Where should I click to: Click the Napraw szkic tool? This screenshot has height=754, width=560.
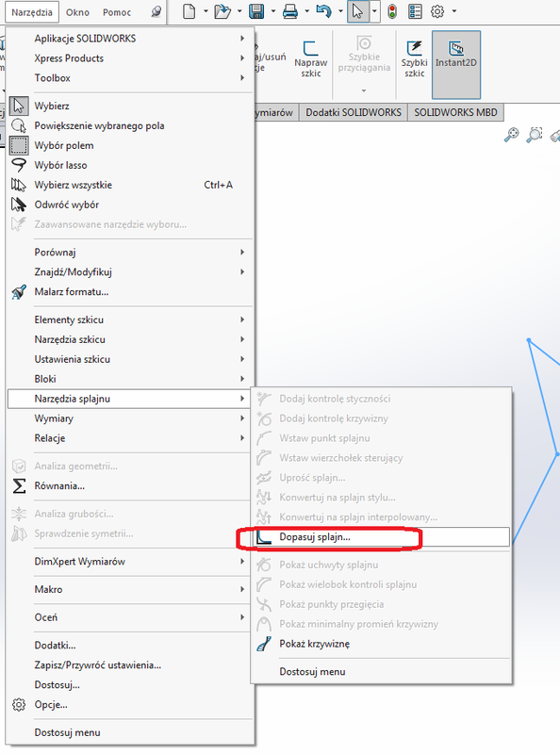click(x=311, y=59)
